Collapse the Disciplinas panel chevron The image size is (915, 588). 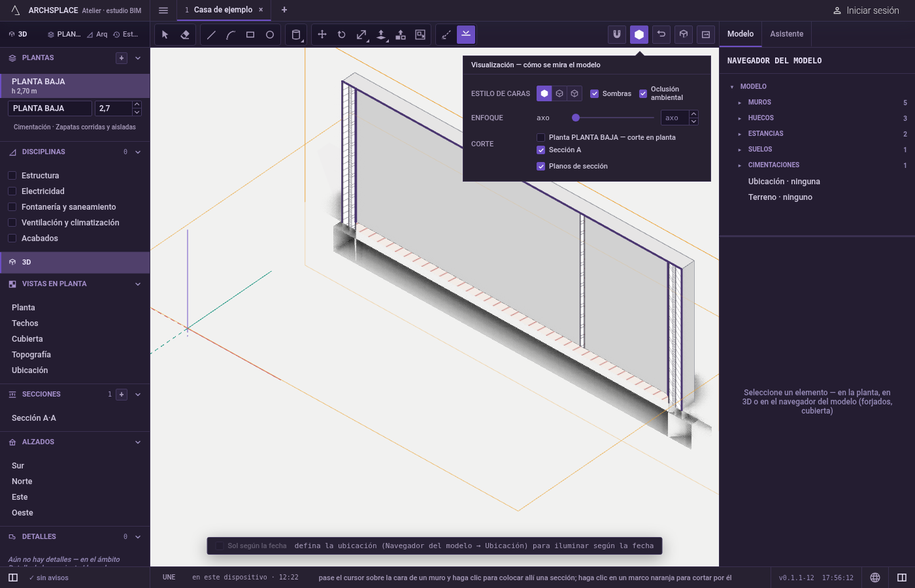pyautogui.click(x=138, y=152)
